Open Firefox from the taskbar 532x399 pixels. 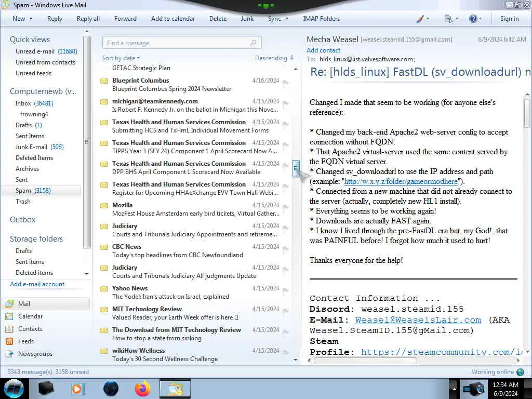[x=142, y=389]
